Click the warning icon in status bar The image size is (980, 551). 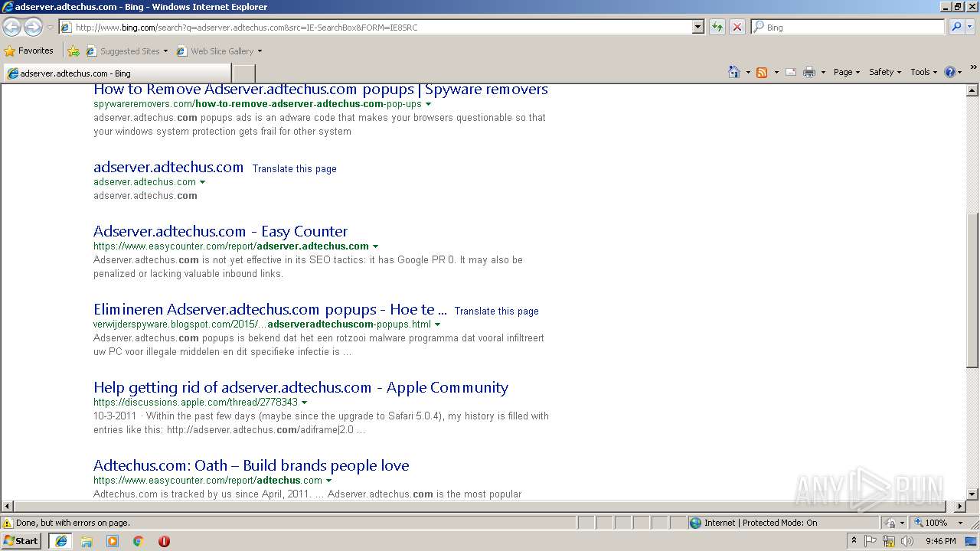click(x=8, y=523)
